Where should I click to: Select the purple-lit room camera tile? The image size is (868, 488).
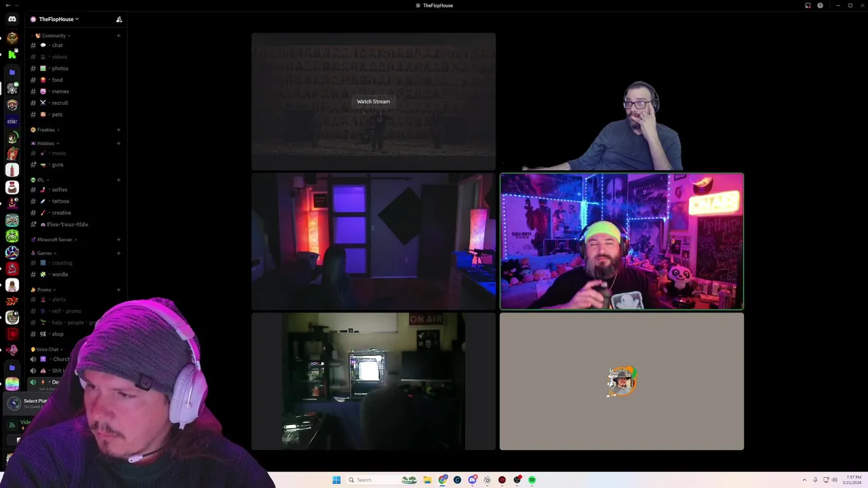(374, 241)
